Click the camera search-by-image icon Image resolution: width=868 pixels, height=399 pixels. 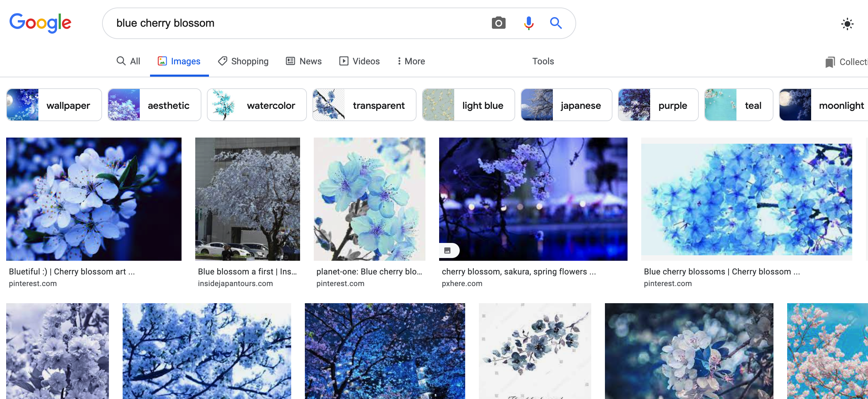click(x=498, y=23)
